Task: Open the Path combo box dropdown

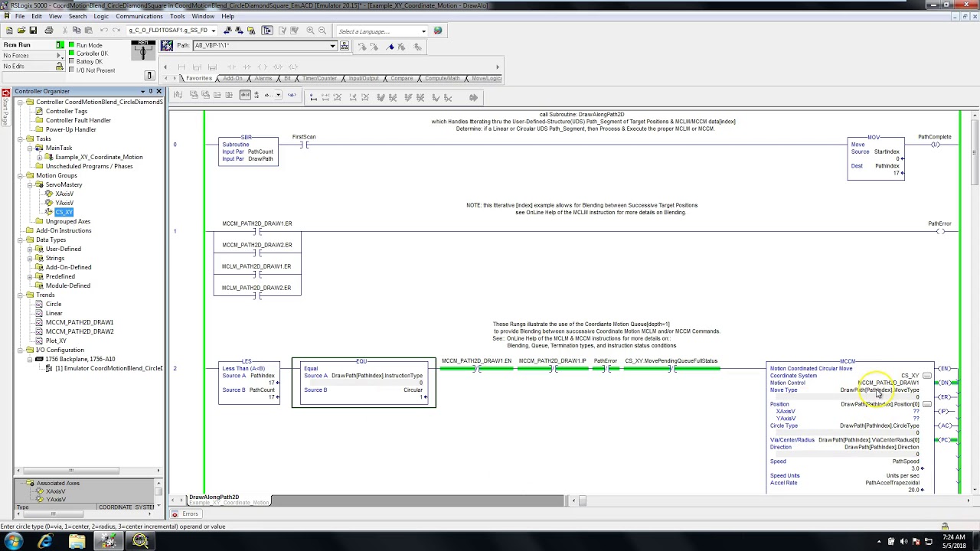Action: tap(332, 46)
